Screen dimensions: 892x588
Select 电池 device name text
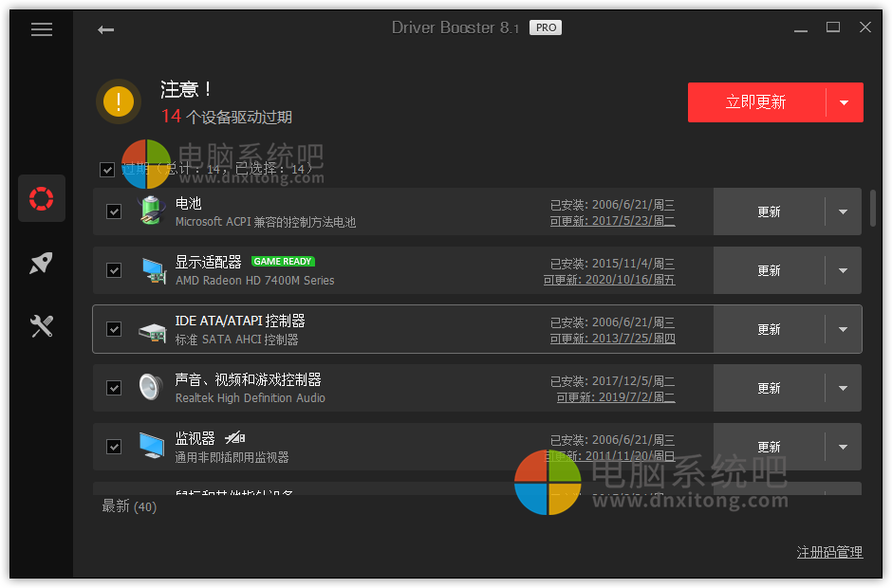188,203
